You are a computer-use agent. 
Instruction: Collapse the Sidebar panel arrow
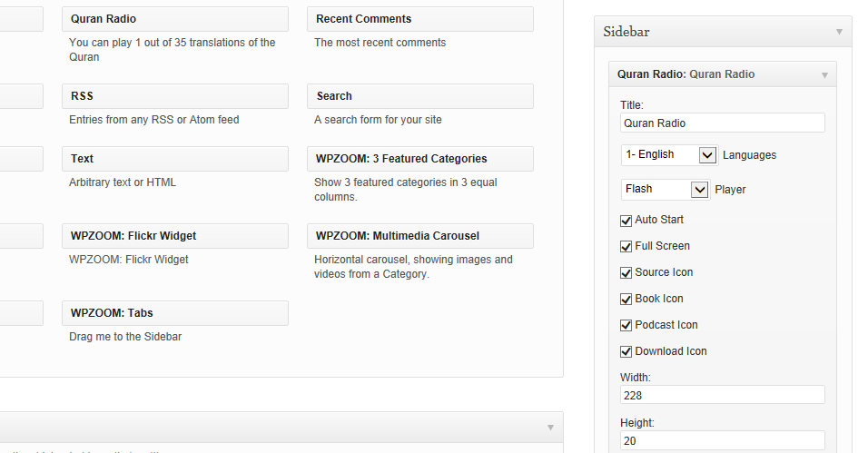(x=839, y=32)
